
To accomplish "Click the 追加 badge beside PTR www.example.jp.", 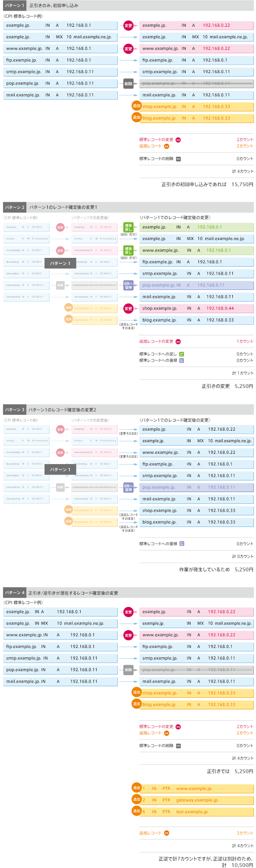I will tap(137, 788).
